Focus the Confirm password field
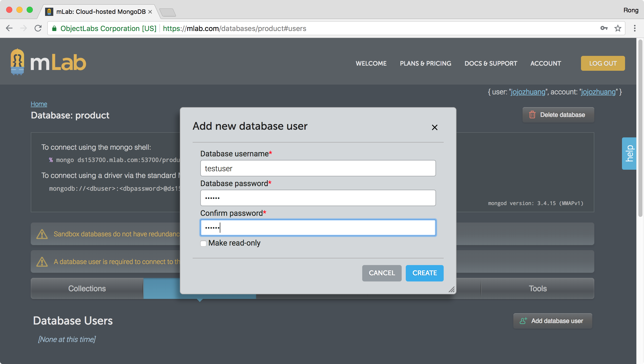644x364 pixels. (x=318, y=228)
